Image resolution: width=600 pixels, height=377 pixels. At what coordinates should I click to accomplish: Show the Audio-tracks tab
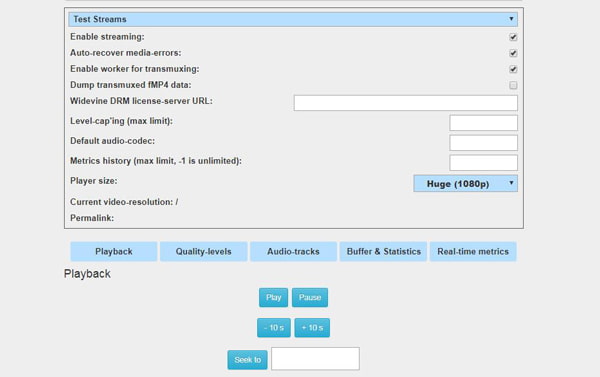click(293, 251)
